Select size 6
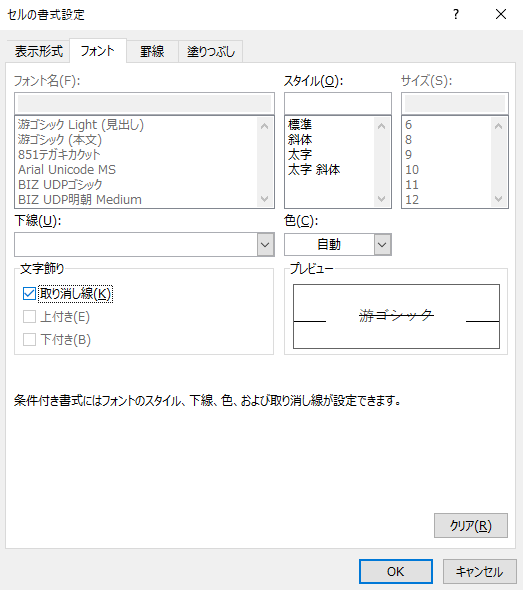 point(409,125)
